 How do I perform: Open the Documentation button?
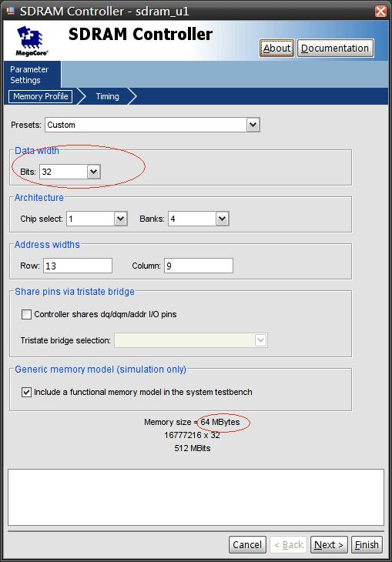335,48
